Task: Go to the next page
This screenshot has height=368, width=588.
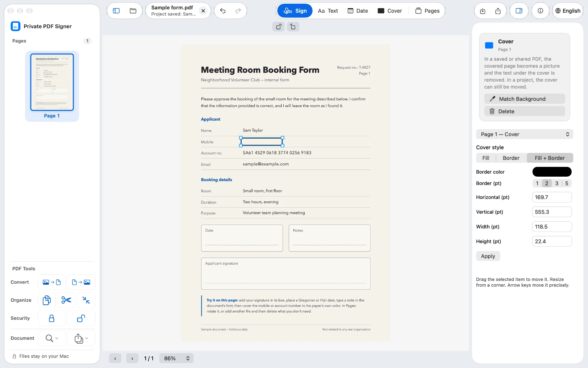Action: (132, 358)
